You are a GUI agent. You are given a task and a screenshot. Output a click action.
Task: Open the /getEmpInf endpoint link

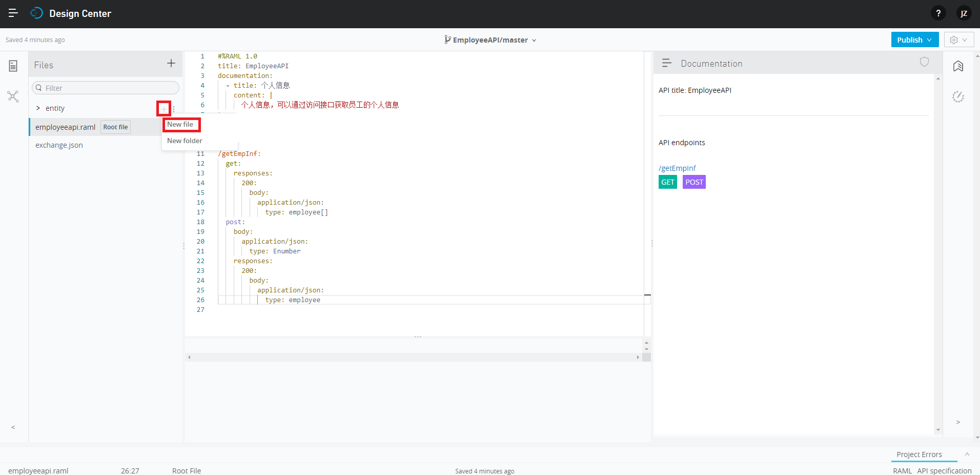click(x=677, y=168)
